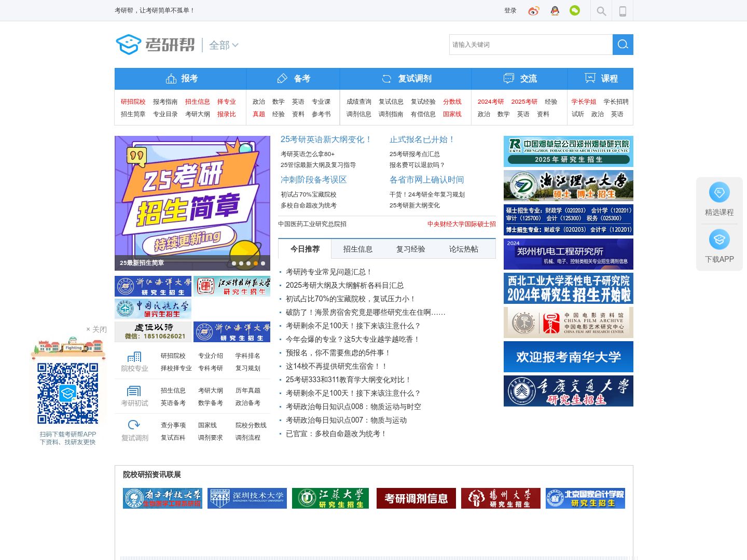Image resolution: width=747 pixels, height=560 pixels.
Task: Open 课程 main navigation menu
Action: (x=600, y=79)
